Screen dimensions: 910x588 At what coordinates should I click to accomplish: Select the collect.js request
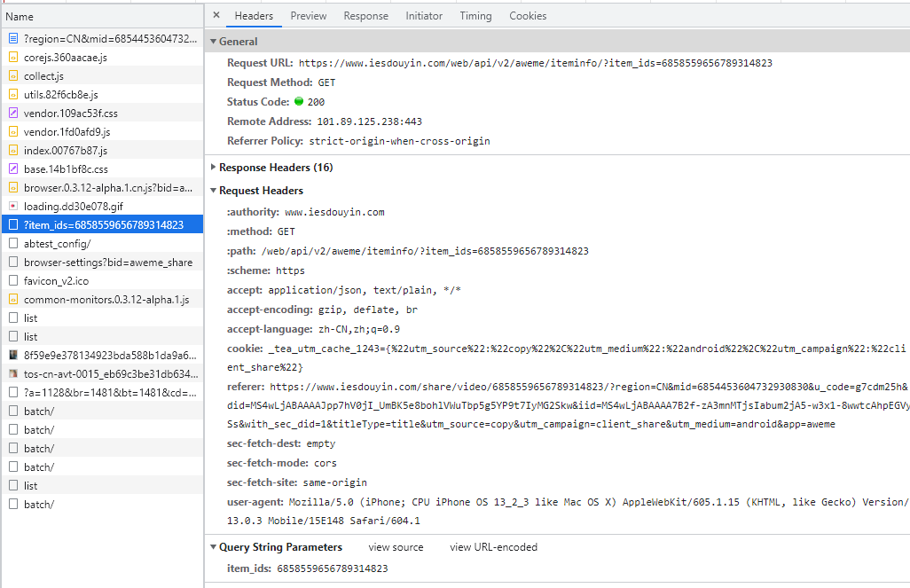tap(103, 75)
